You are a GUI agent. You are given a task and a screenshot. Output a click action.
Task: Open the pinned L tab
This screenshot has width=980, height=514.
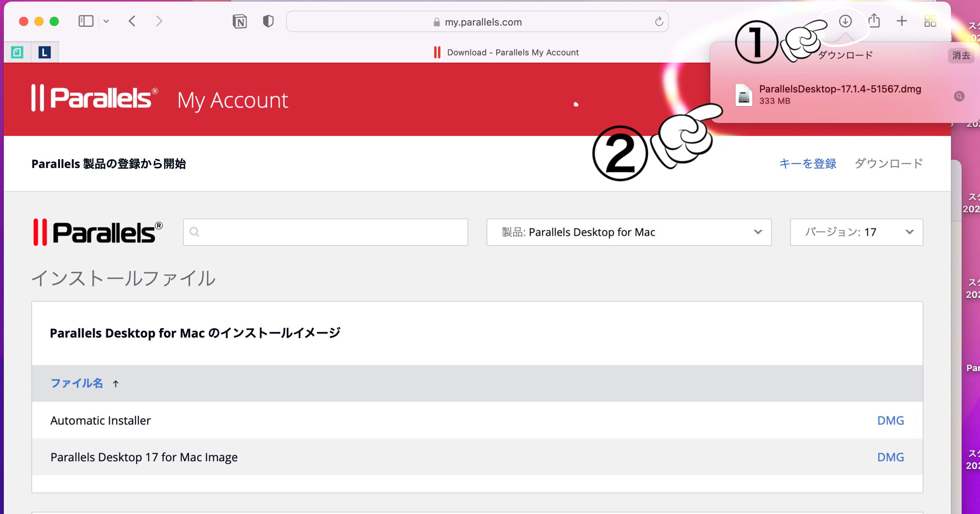[x=44, y=52]
